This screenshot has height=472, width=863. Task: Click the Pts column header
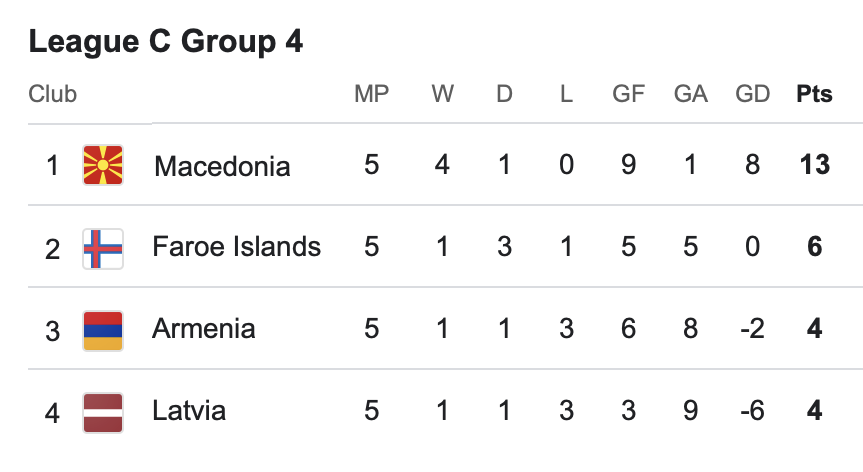[814, 95]
